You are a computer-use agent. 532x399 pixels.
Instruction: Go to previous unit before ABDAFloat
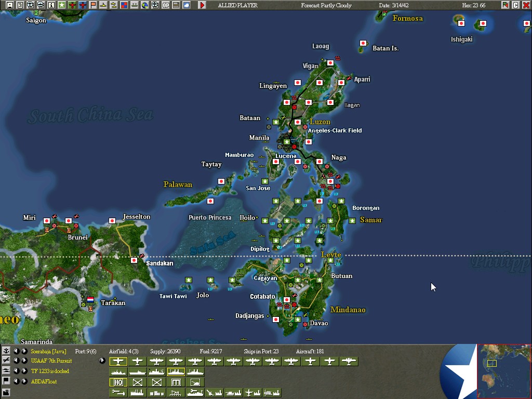coord(17,381)
